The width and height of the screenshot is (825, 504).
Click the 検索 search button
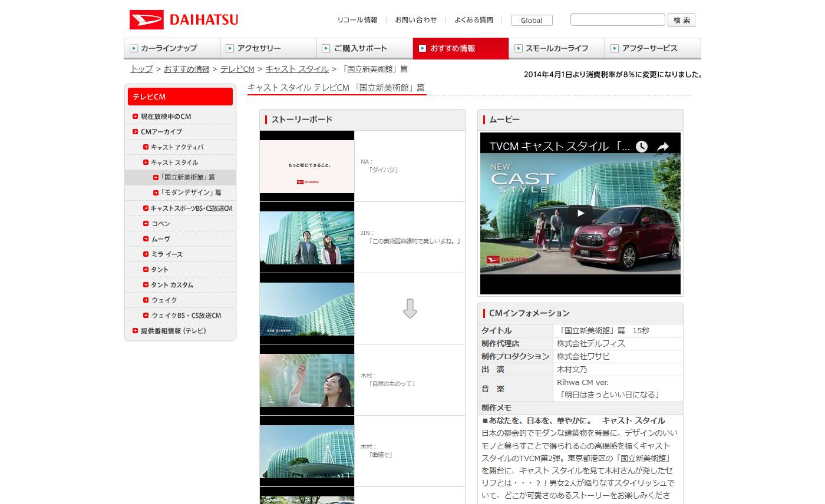(x=681, y=20)
